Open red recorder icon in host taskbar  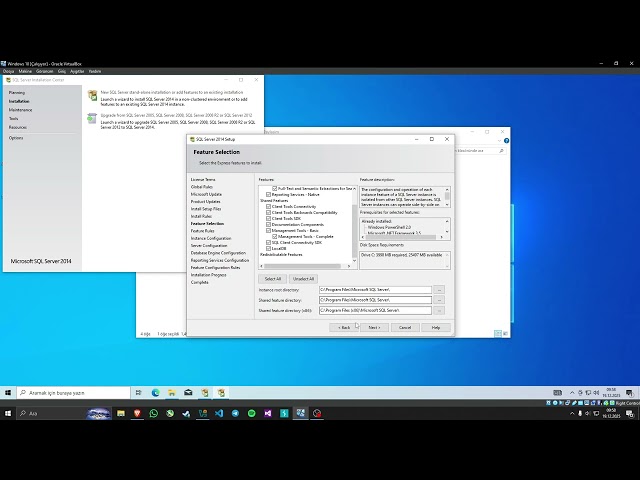click(317, 413)
